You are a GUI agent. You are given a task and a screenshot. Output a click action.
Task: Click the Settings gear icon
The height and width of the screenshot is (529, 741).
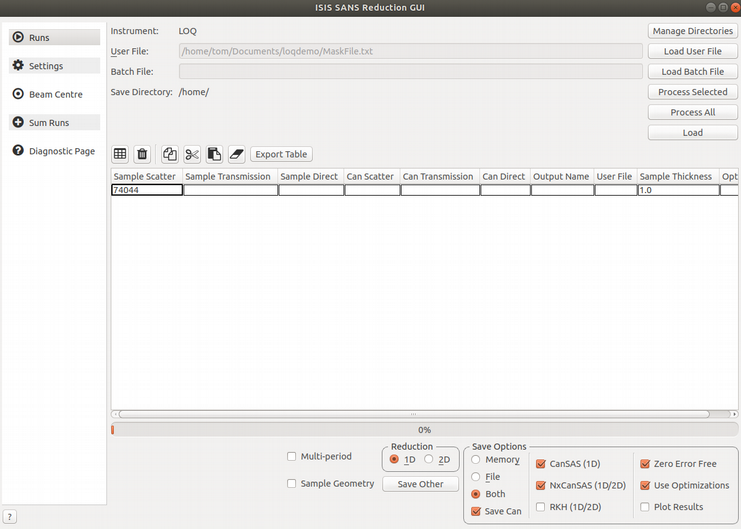point(18,65)
